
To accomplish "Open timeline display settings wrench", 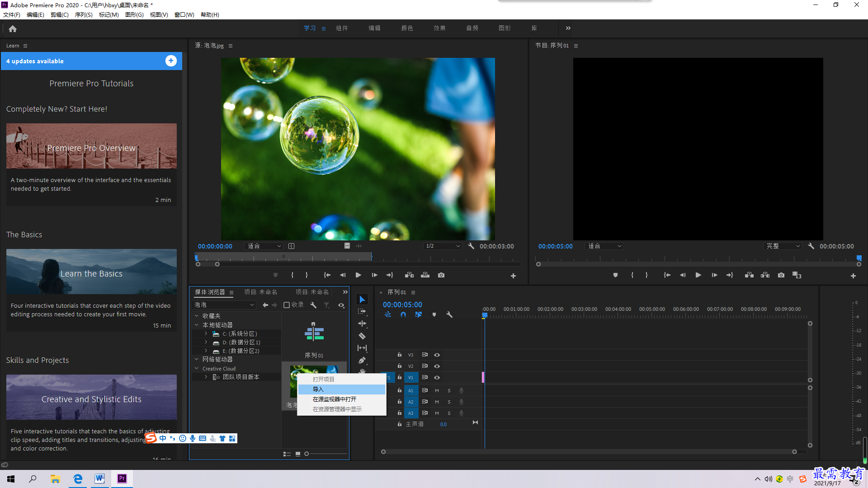I will 449,314.
